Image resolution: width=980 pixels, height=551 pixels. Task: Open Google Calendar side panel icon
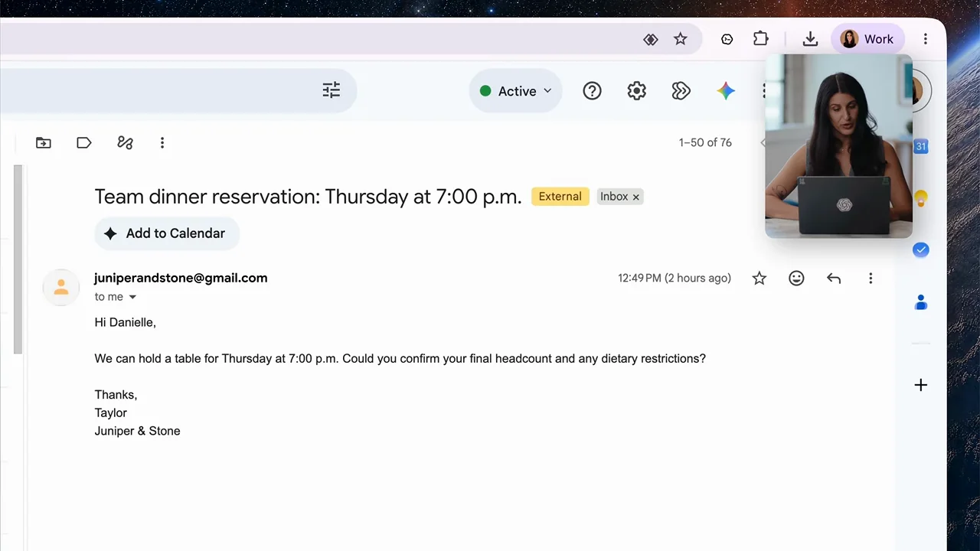tap(921, 146)
